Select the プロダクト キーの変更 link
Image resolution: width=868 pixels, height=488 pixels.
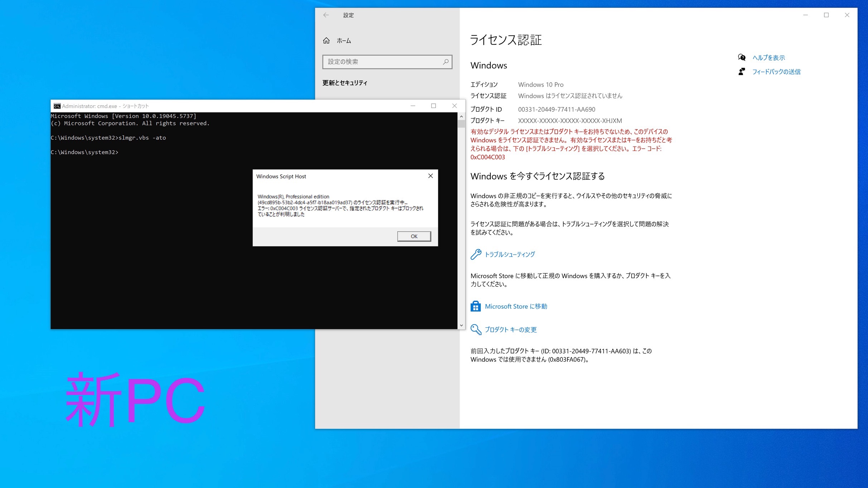(510, 330)
